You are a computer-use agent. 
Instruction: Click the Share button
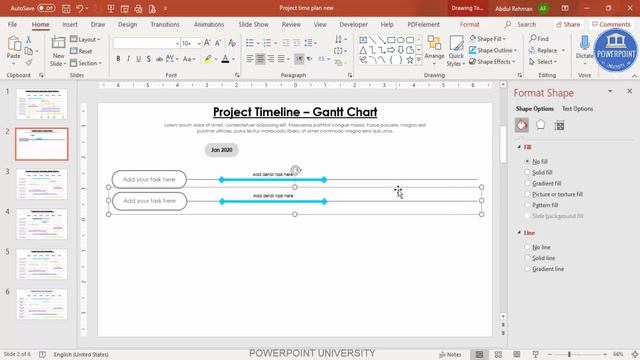click(x=568, y=24)
